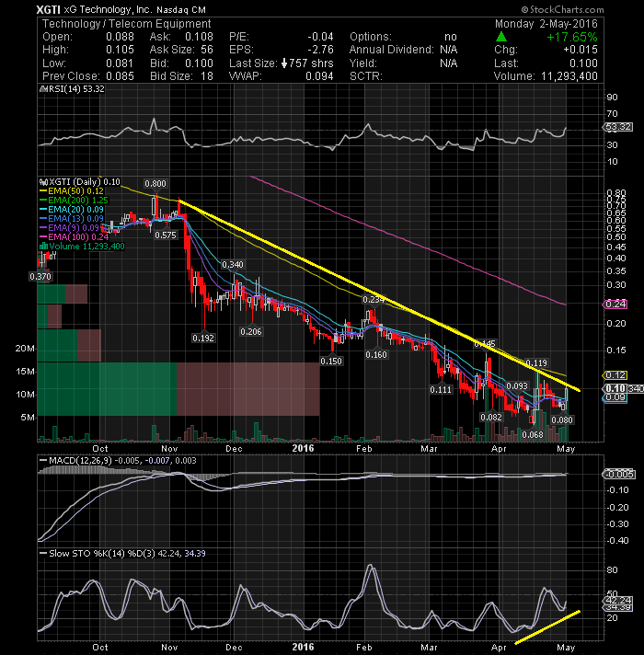Click the 0.234 peak price label
The width and height of the screenshot is (644, 655).
pyautogui.click(x=373, y=300)
